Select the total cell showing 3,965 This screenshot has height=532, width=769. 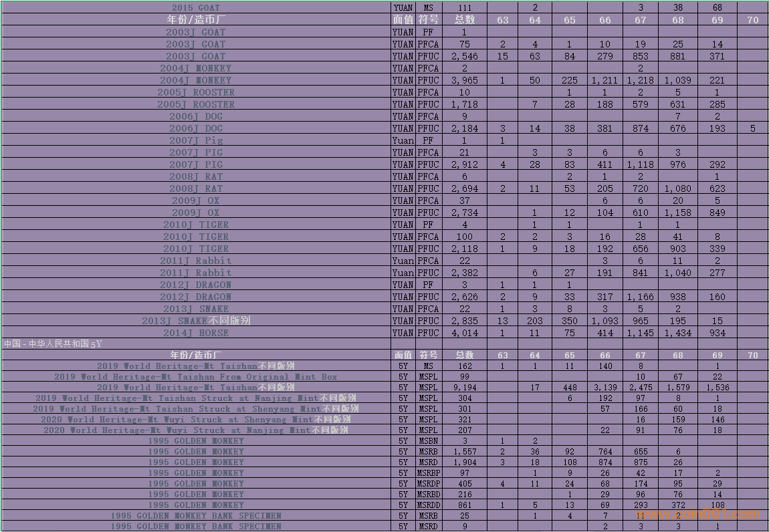[464, 80]
